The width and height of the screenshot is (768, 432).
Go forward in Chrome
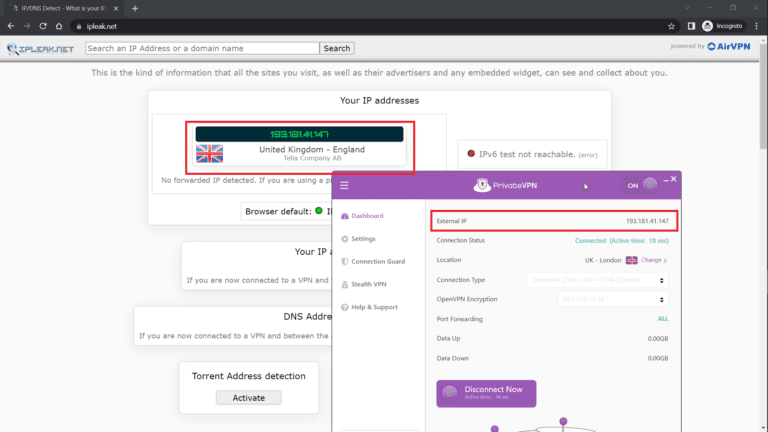27,26
